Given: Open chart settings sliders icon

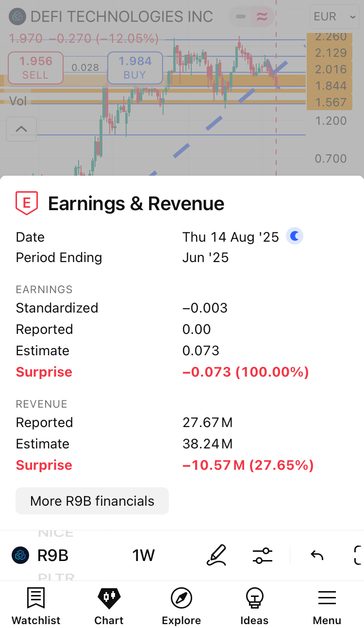Looking at the screenshot, I should click(263, 555).
